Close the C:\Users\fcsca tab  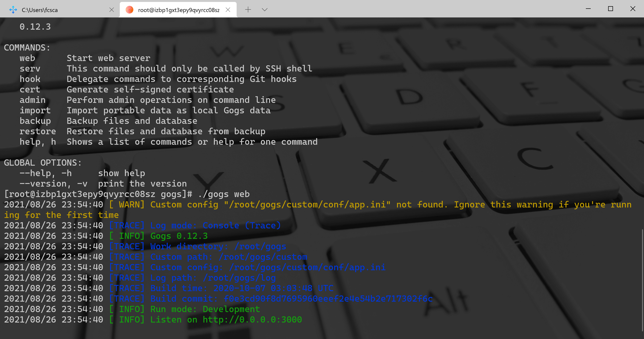click(x=111, y=10)
